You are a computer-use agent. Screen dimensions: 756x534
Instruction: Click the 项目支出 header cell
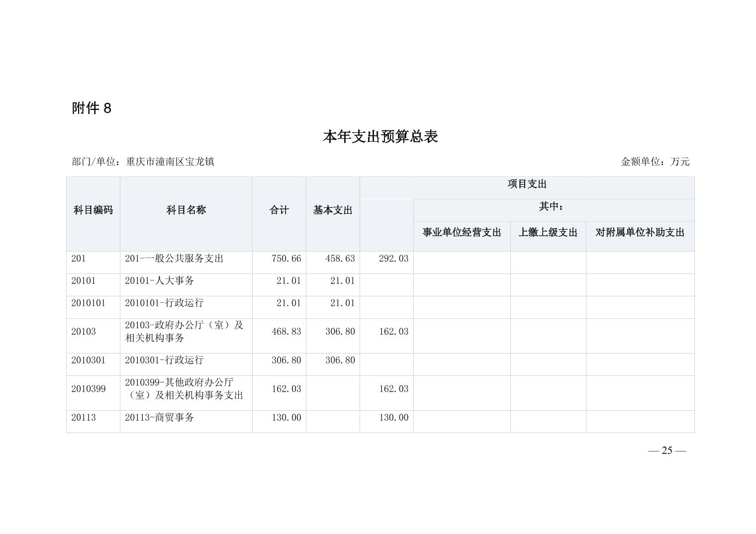point(527,184)
